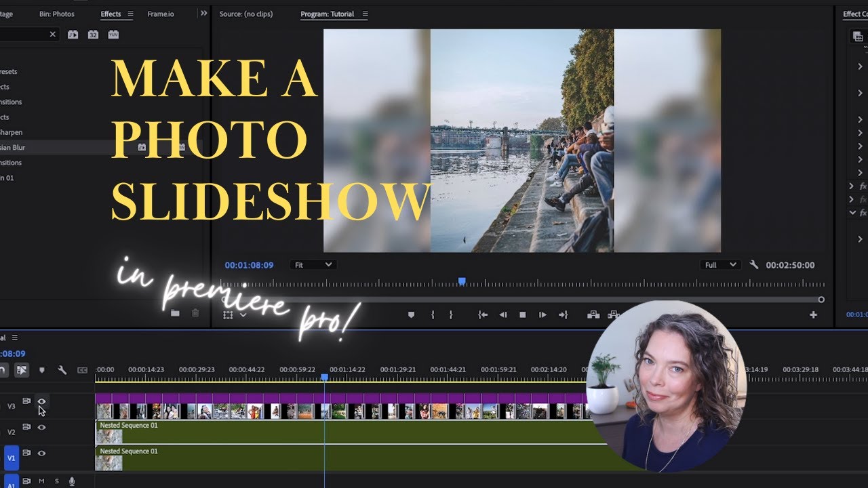
Task: Open the Fit zoom level dropdown
Action: pyautogui.click(x=313, y=265)
